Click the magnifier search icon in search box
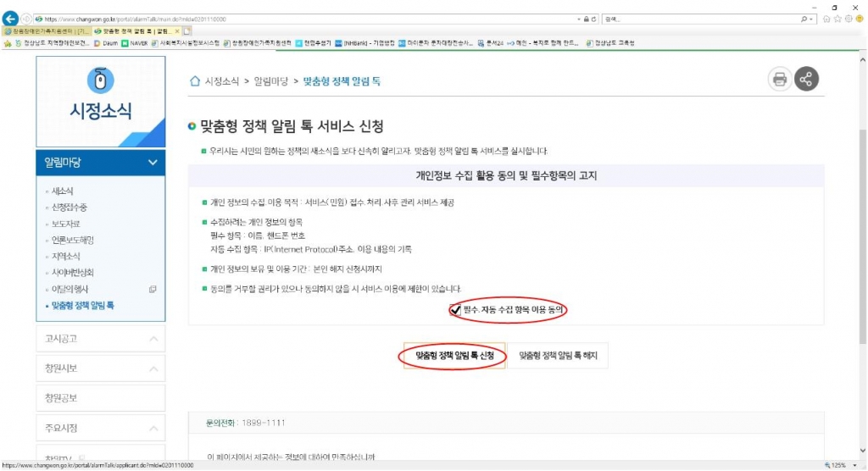Viewport: 868px width, 471px height. pyautogui.click(x=804, y=19)
